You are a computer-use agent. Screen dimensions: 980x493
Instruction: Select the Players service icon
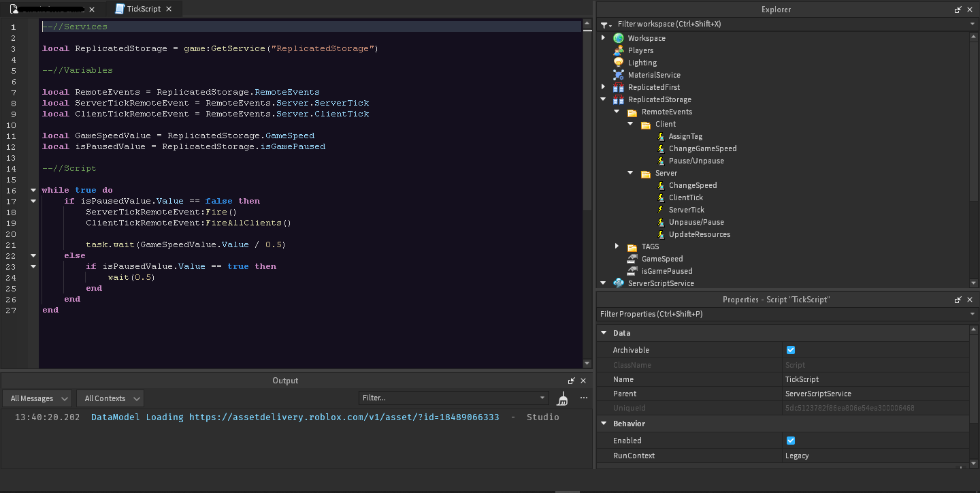[618, 50]
